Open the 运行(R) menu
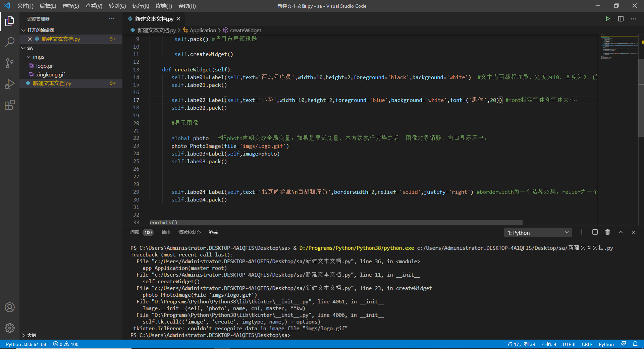Image resolution: width=644 pixels, height=349 pixels. coord(141,6)
